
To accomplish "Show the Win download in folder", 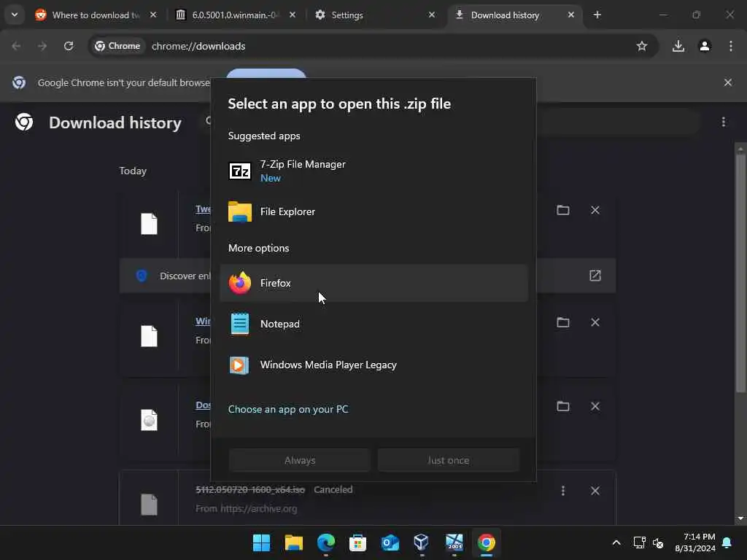I will tap(563, 322).
